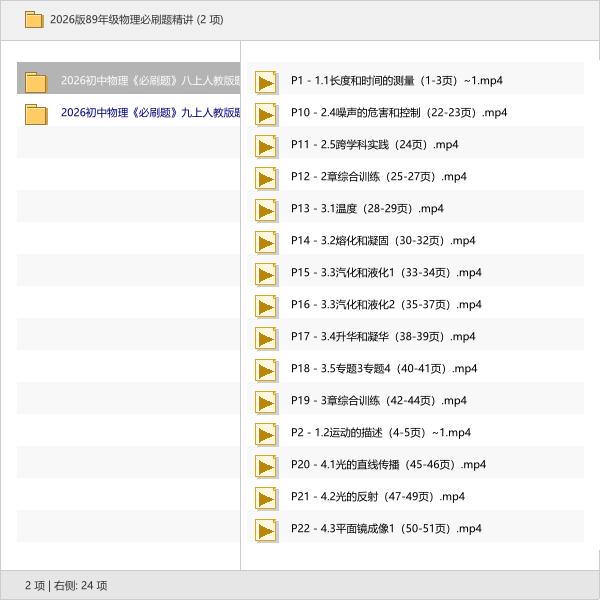Select file P15 - 3.3汽化和液化1（33-34页）.mp4

click(386, 273)
